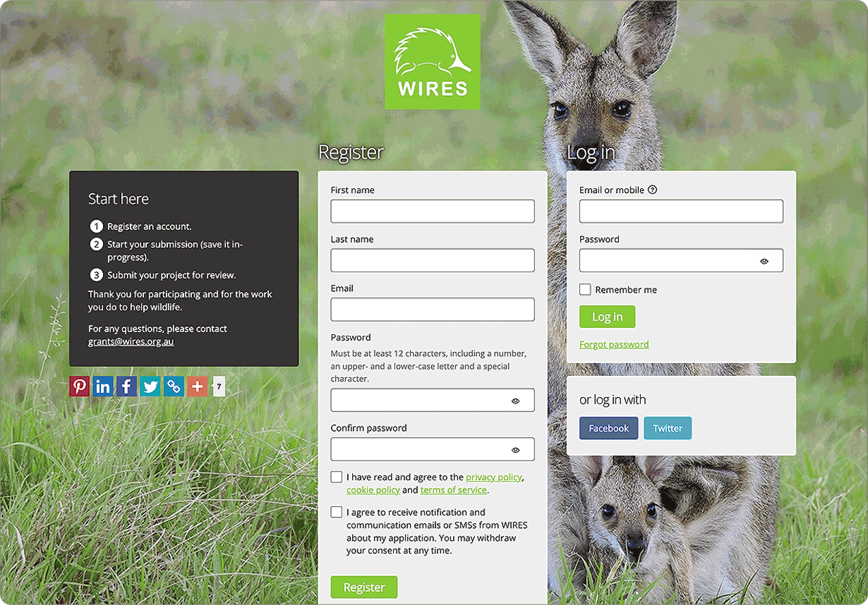View the terms of service

[x=453, y=490]
